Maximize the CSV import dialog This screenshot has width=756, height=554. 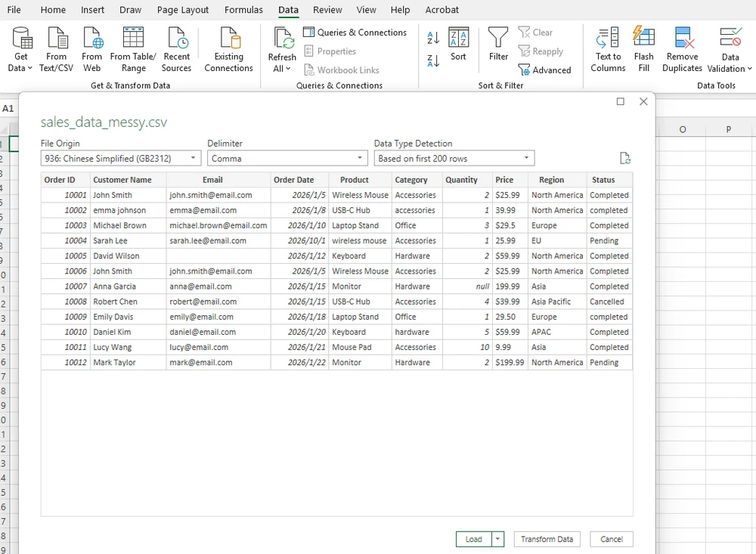(621, 101)
